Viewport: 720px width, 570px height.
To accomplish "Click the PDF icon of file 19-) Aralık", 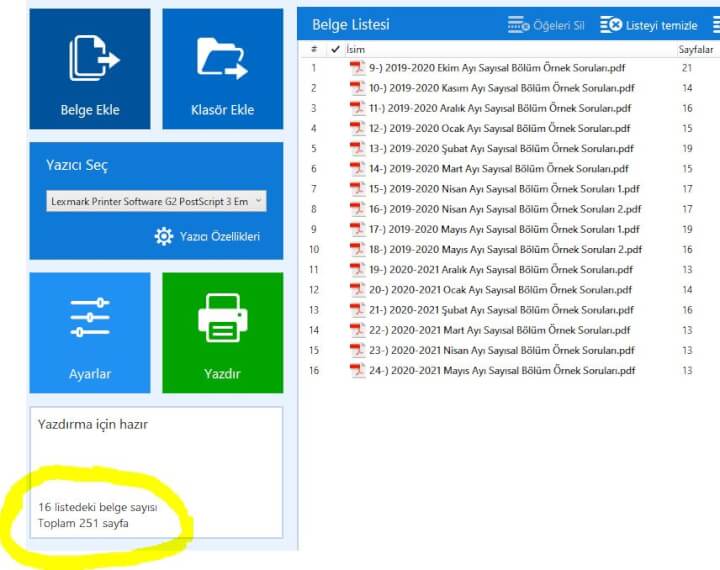I will pyautogui.click(x=357, y=269).
